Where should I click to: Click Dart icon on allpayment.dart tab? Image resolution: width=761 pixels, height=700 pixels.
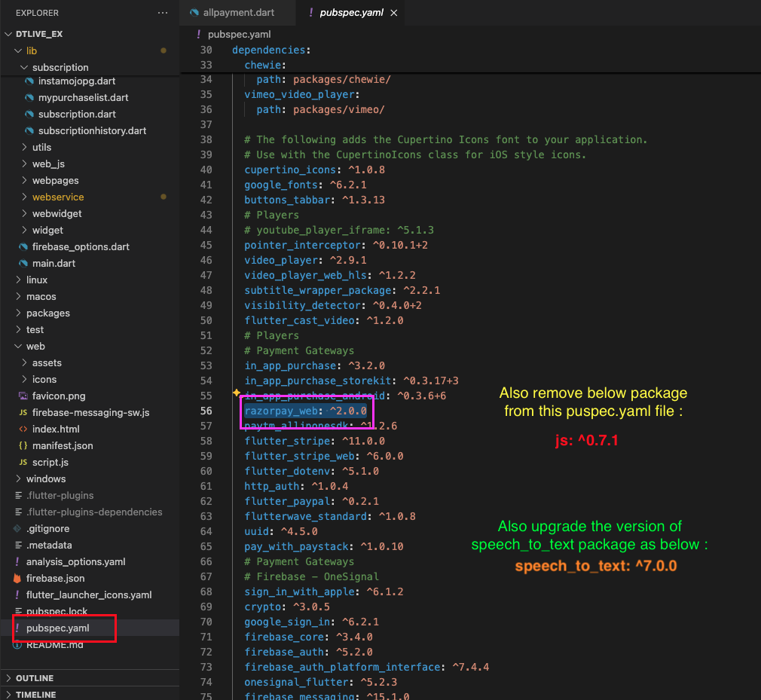(194, 13)
